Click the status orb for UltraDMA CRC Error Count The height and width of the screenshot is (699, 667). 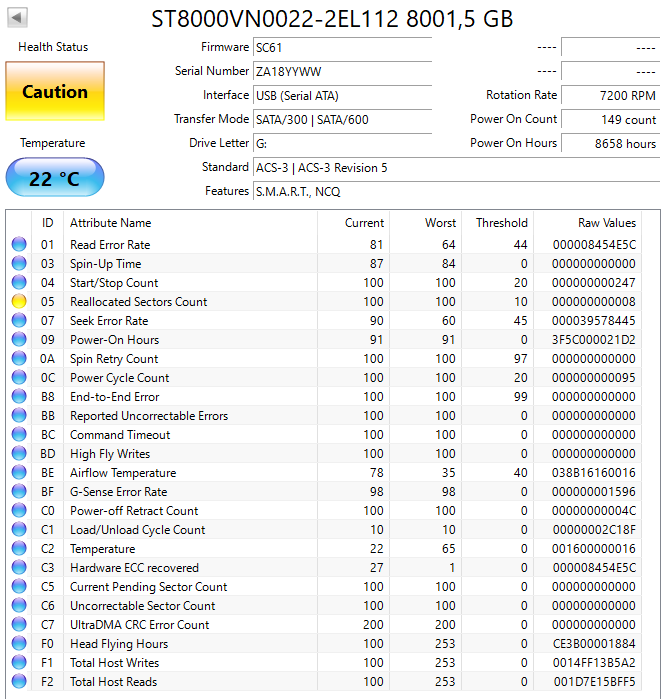pos(19,625)
